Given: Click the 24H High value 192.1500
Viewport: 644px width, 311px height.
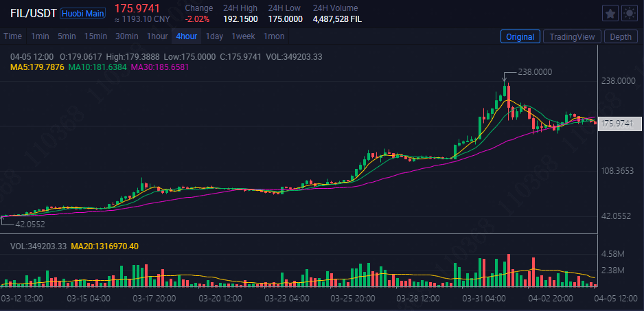Looking at the screenshot, I should [240, 19].
